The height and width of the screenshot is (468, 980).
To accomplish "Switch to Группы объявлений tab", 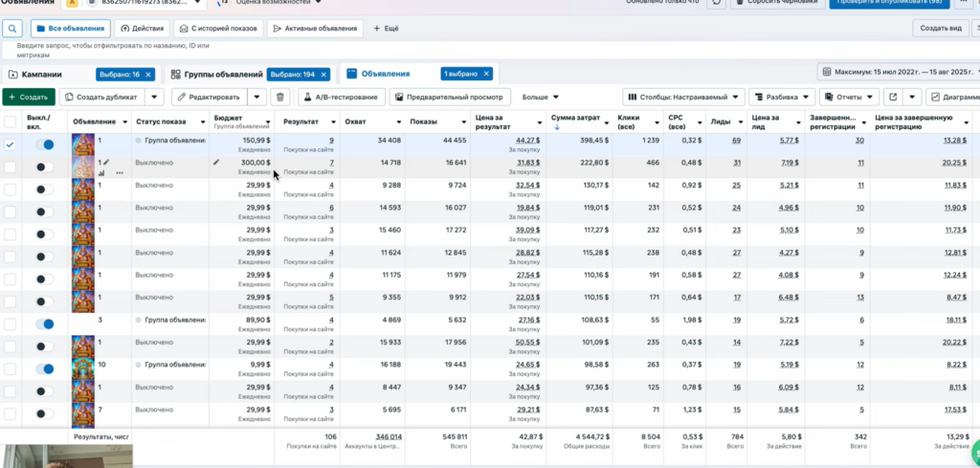I will [217, 75].
